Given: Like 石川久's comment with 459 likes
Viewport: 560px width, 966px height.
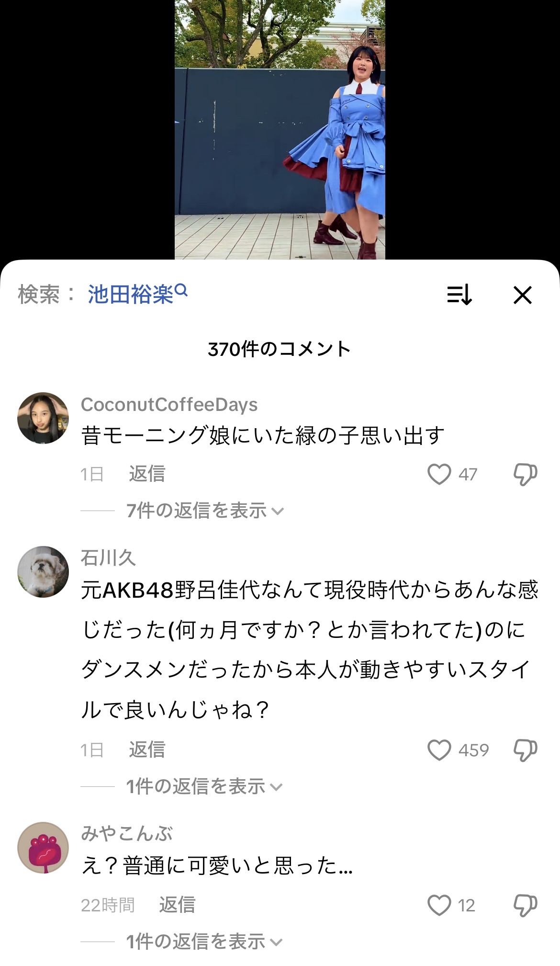Looking at the screenshot, I should (x=439, y=750).
